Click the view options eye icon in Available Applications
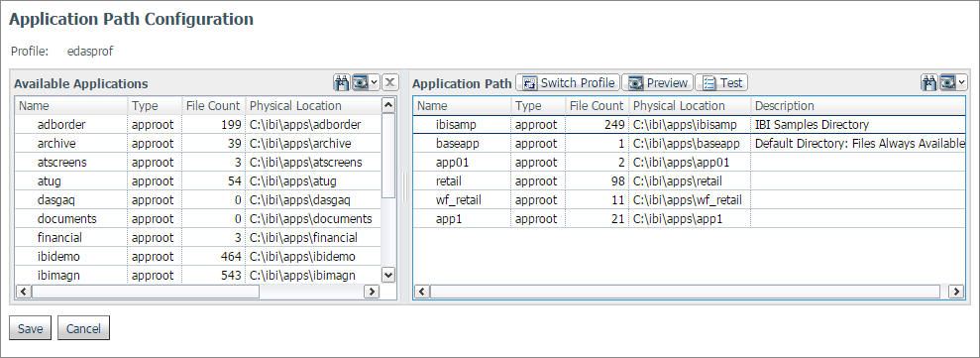980x358 pixels. click(x=360, y=82)
